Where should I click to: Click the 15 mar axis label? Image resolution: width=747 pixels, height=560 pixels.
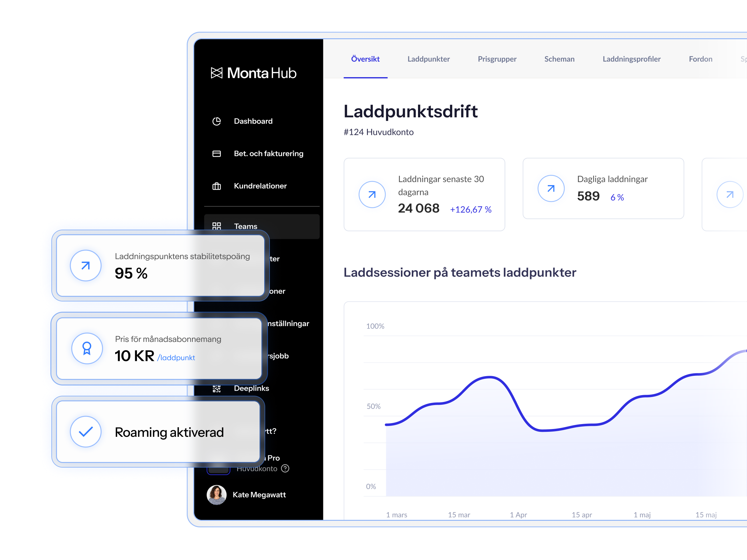(x=459, y=515)
